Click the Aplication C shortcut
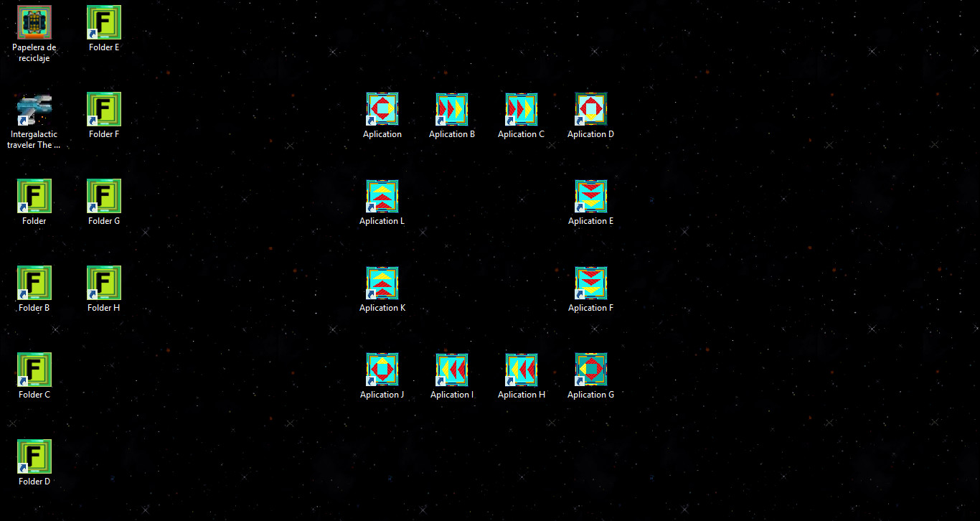Screen dimensions: 980x521 pos(522,110)
